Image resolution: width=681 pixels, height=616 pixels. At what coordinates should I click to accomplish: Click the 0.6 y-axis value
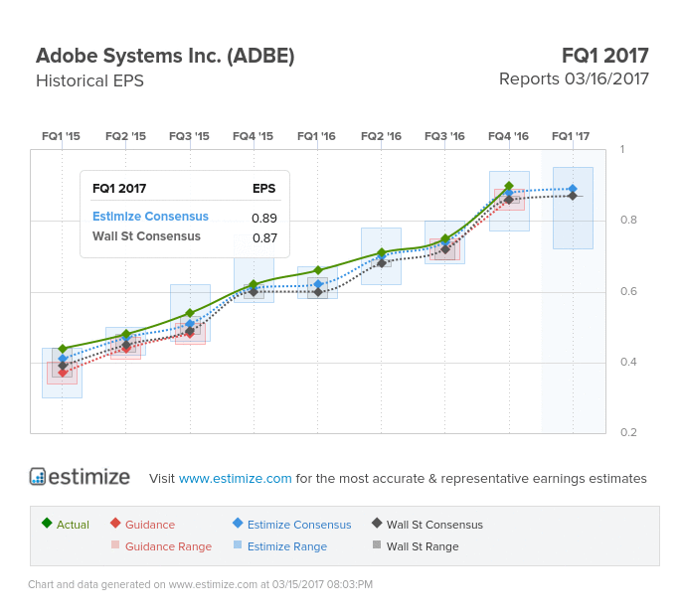tap(628, 291)
